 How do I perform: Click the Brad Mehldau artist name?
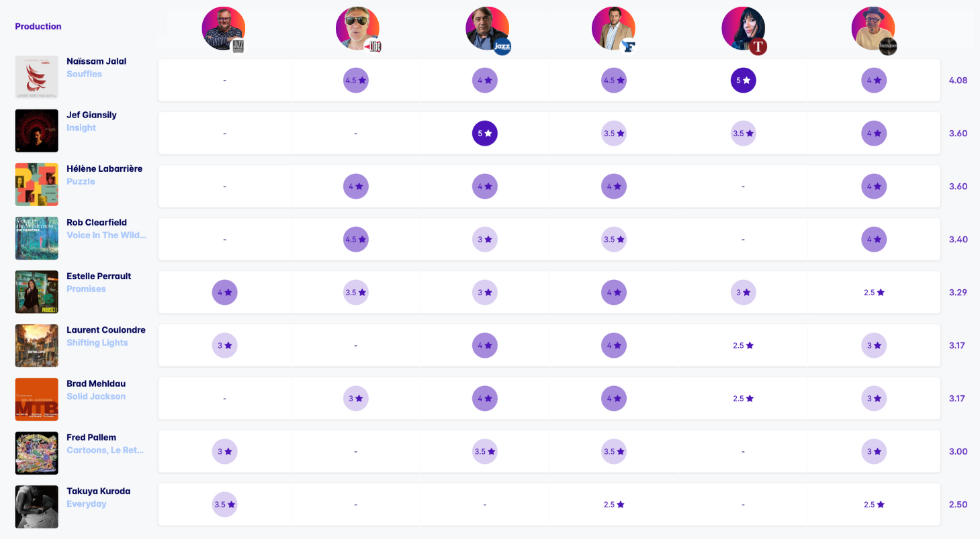pyautogui.click(x=96, y=383)
